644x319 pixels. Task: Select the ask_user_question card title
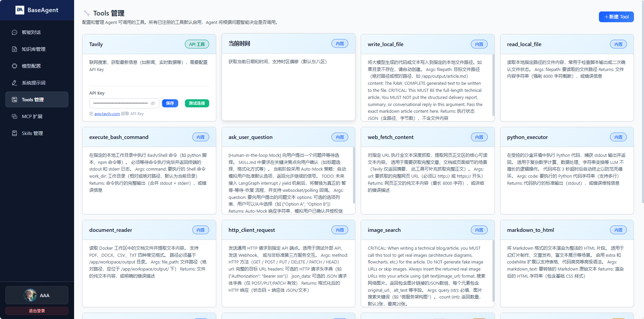coord(251,137)
